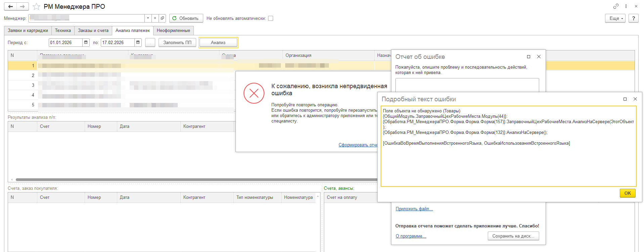This screenshot has height=252, width=644.
Task: Open the calendar for the period start date
Action: tap(86, 42)
